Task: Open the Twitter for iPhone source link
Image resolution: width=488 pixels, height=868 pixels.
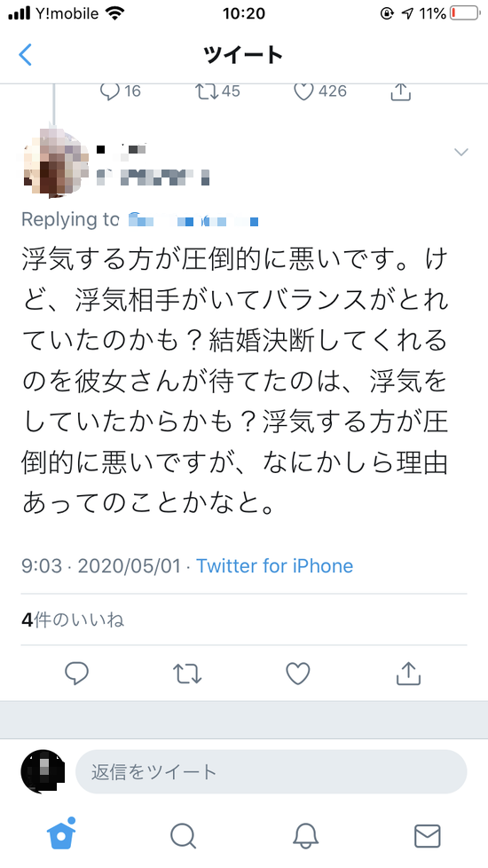Action: click(274, 565)
